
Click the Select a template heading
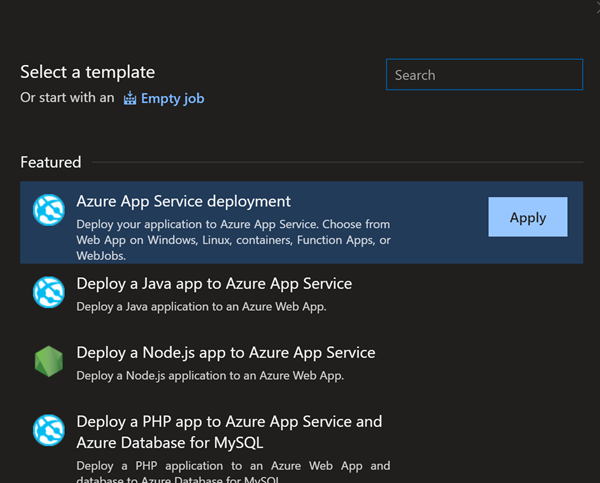coord(88,72)
